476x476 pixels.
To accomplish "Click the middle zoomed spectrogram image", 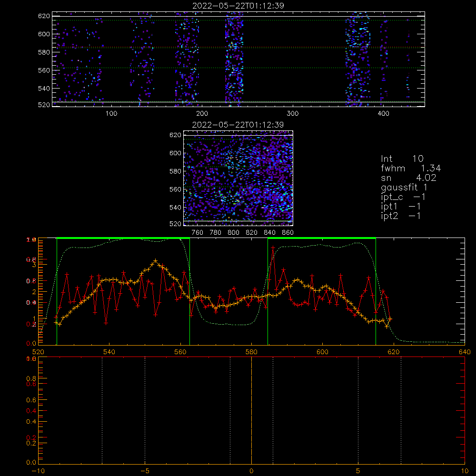I will point(238,178).
